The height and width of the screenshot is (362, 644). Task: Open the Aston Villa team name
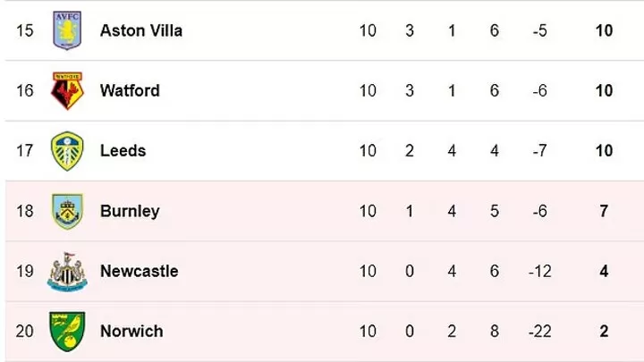(x=141, y=30)
